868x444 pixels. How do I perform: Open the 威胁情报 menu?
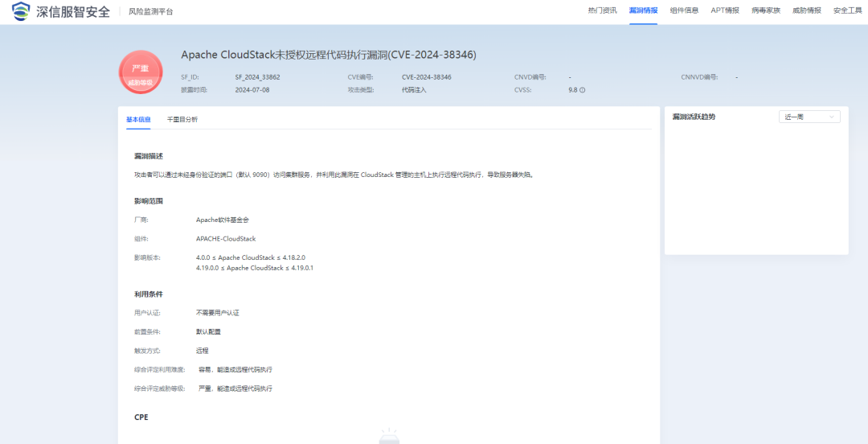tap(807, 10)
